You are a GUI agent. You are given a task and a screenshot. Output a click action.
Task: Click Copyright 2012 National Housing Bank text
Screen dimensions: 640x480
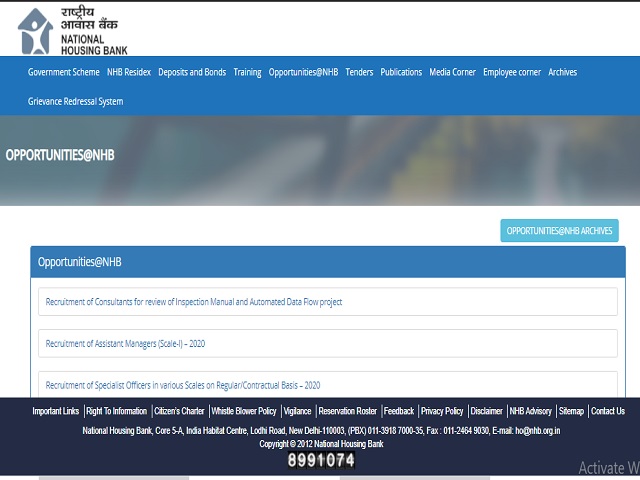(x=321, y=444)
